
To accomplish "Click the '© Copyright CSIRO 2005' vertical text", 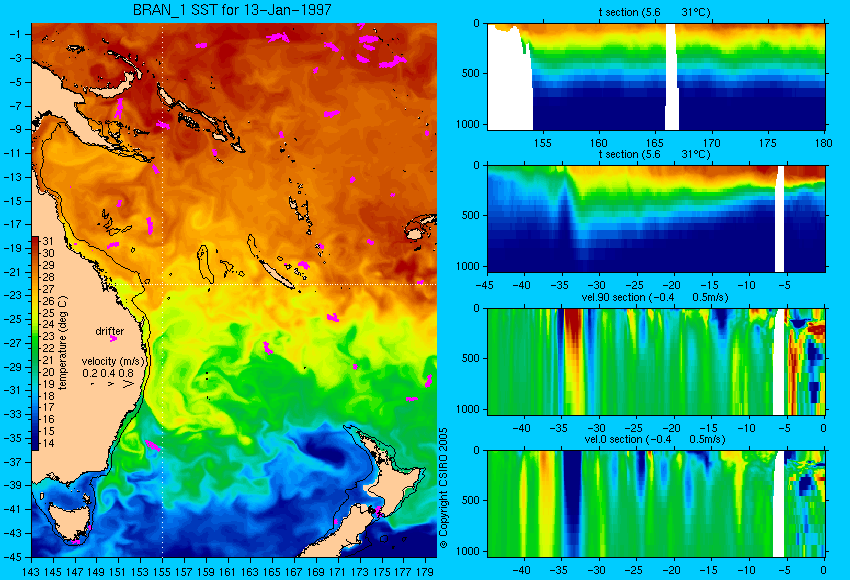I will click(443, 488).
